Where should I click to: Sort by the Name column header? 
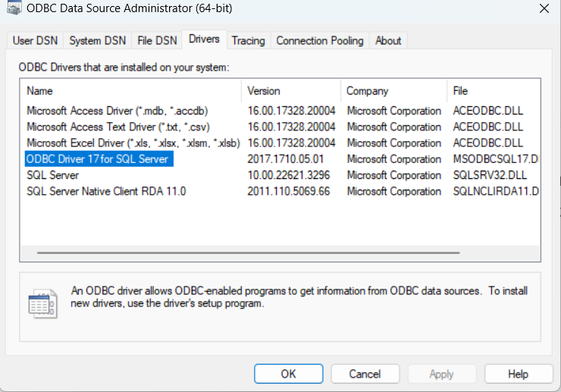click(131, 91)
